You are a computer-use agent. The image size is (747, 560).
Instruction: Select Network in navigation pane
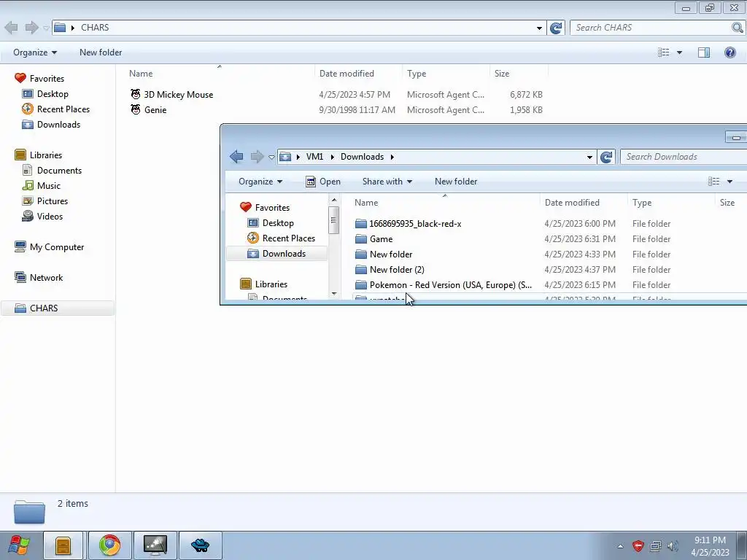[46, 277]
